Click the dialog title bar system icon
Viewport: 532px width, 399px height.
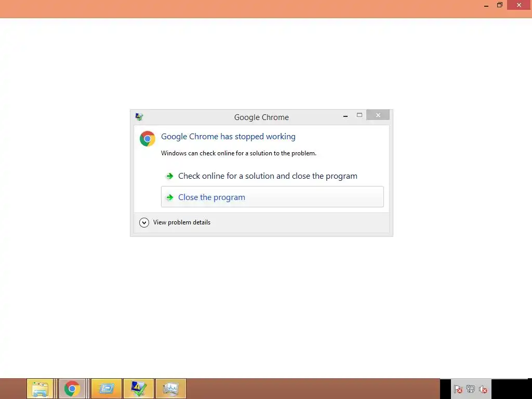pyautogui.click(x=139, y=117)
